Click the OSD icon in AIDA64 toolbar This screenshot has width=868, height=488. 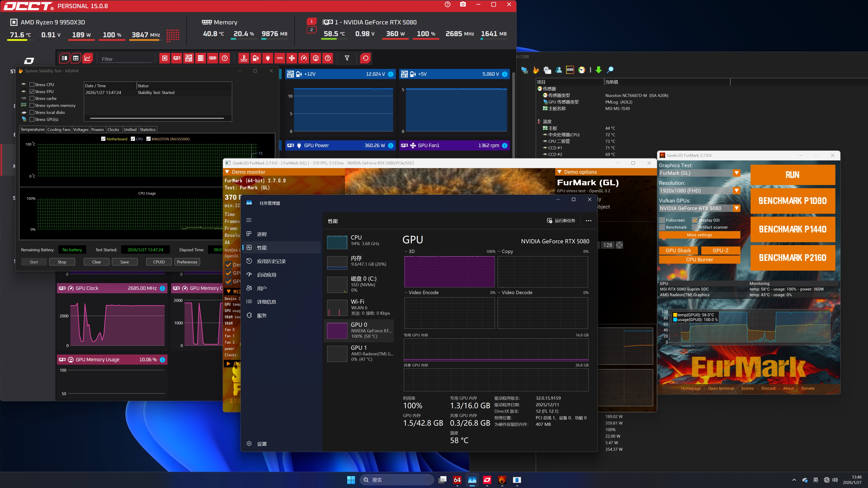pos(570,70)
